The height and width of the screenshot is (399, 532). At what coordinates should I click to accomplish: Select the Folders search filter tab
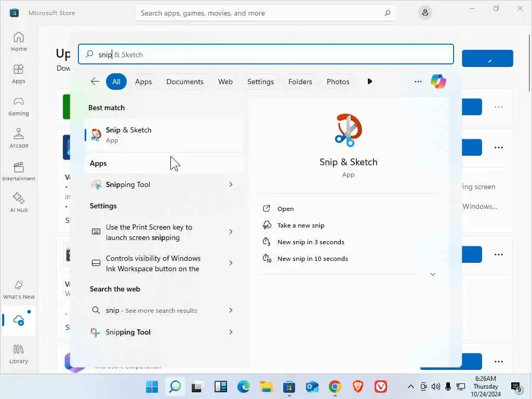[300, 82]
